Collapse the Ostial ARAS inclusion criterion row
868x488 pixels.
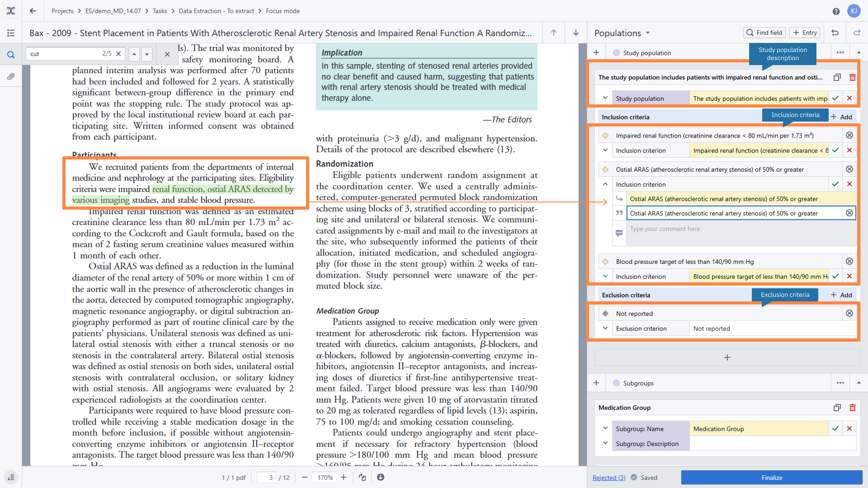[x=606, y=184]
